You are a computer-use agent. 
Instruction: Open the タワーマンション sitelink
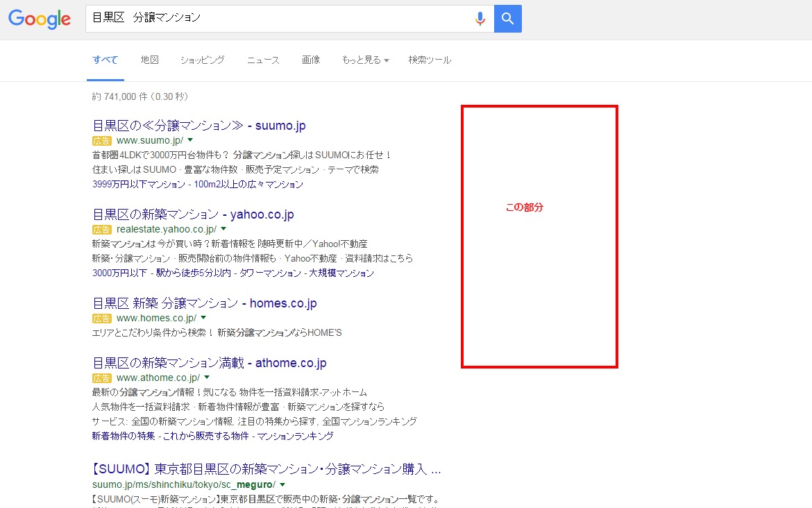click(270, 273)
